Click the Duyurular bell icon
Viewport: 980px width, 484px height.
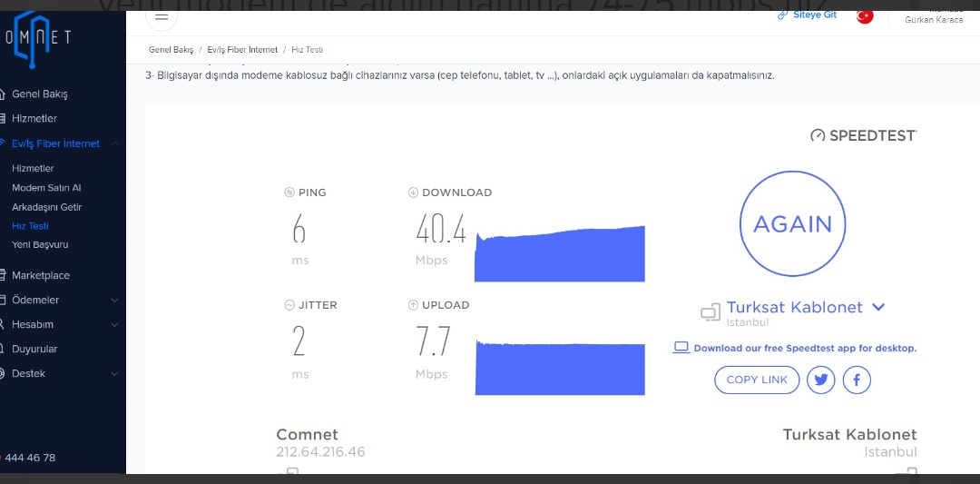3,349
